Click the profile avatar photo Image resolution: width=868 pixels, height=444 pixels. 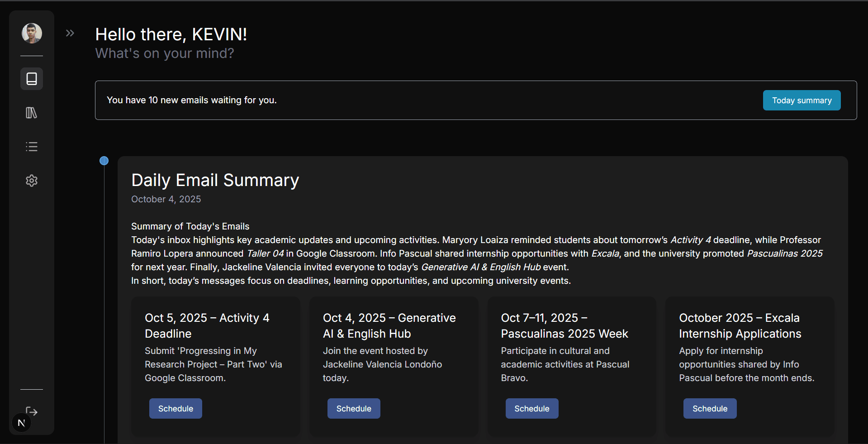click(31, 33)
